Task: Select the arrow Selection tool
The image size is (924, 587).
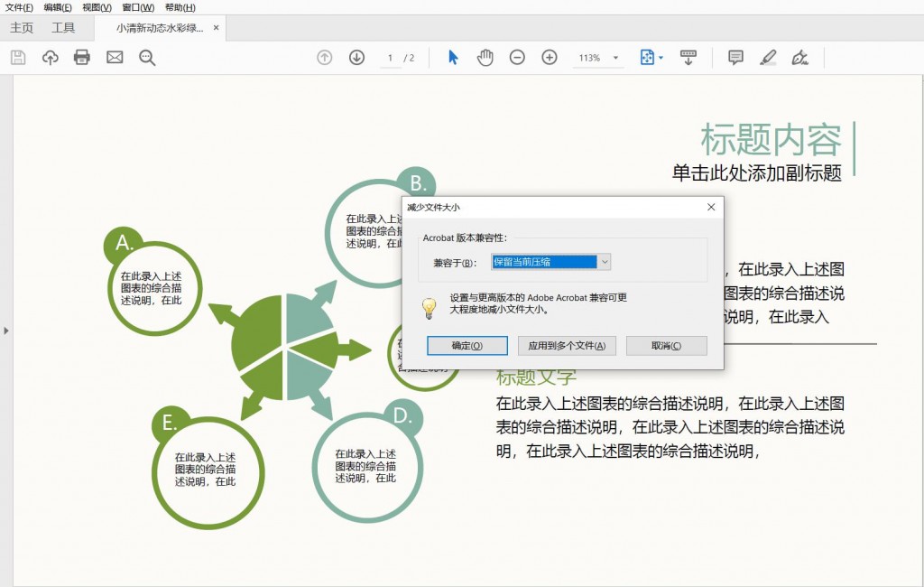Action: pos(453,57)
